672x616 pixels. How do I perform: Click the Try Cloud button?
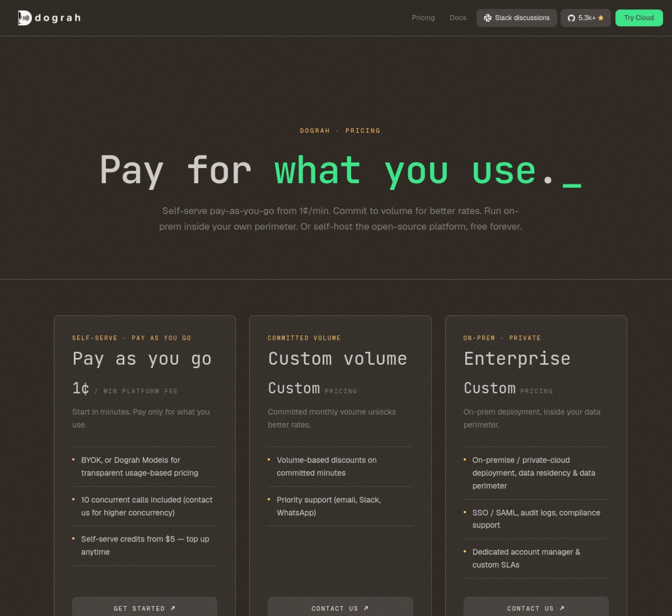tap(639, 18)
